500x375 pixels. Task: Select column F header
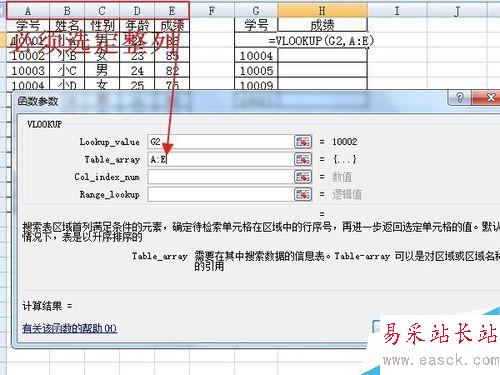[x=212, y=11]
